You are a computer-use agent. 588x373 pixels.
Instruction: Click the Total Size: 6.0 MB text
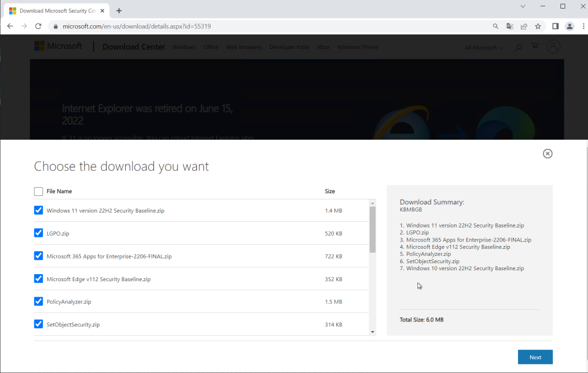pyautogui.click(x=421, y=320)
